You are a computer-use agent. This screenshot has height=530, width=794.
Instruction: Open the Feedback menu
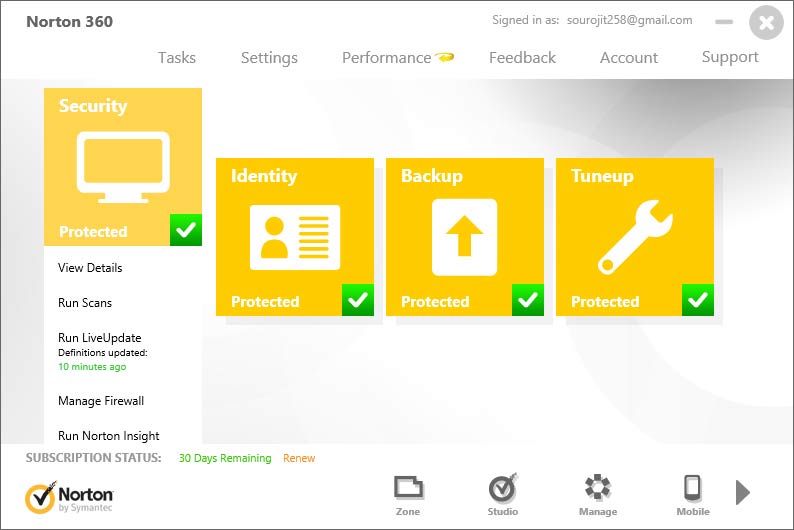[x=522, y=58]
